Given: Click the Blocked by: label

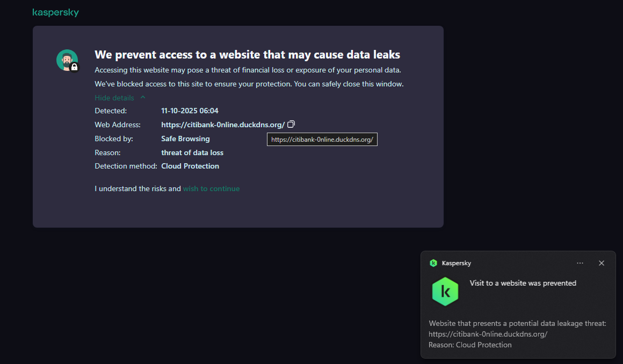Looking at the screenshot, I should pos(114,139).
